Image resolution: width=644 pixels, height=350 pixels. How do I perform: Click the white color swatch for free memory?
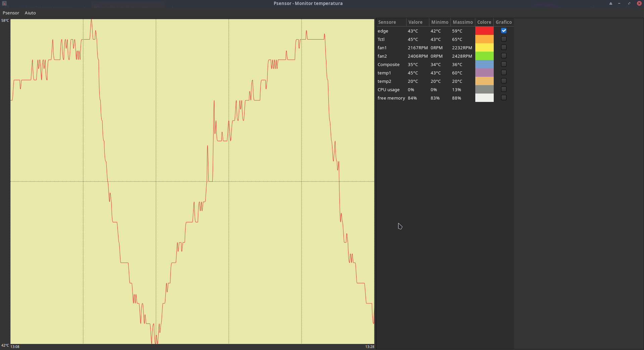484,98
